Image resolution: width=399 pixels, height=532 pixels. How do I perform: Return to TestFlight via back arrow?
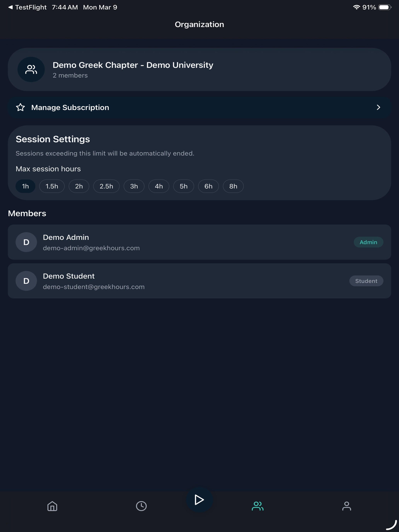[10, 7]
